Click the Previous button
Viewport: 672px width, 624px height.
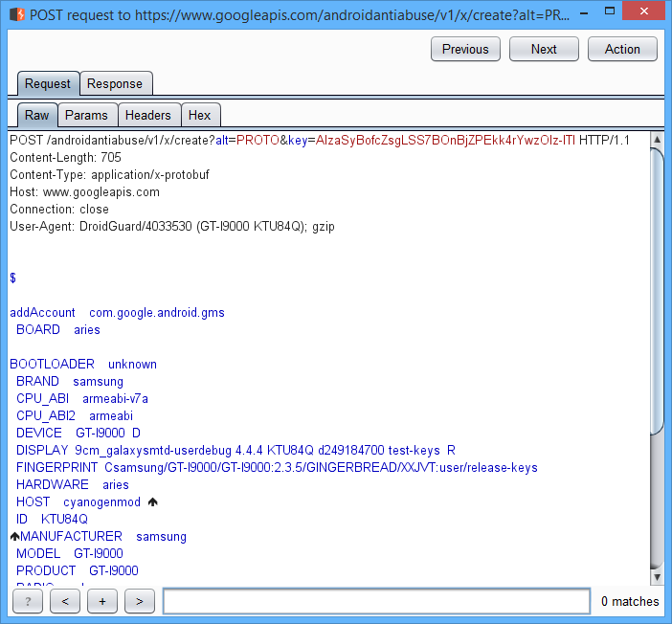[465, 49]
